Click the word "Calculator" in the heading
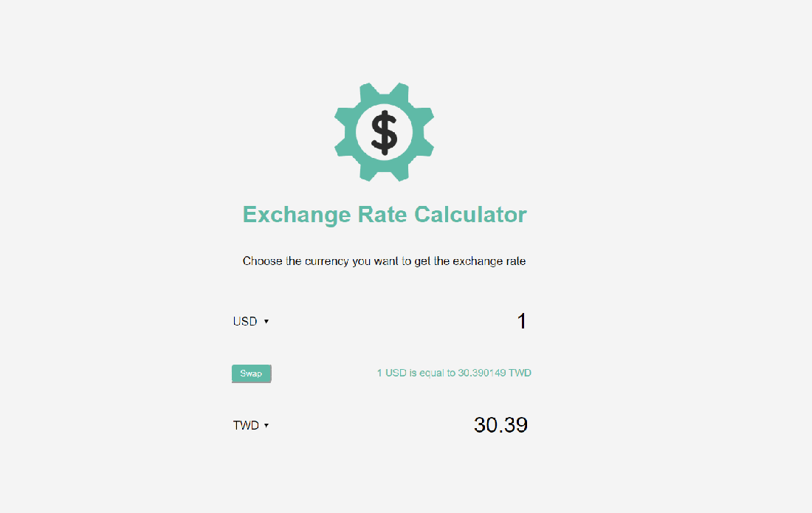This screenshot has width=812, height=513. tap(470, 215)
